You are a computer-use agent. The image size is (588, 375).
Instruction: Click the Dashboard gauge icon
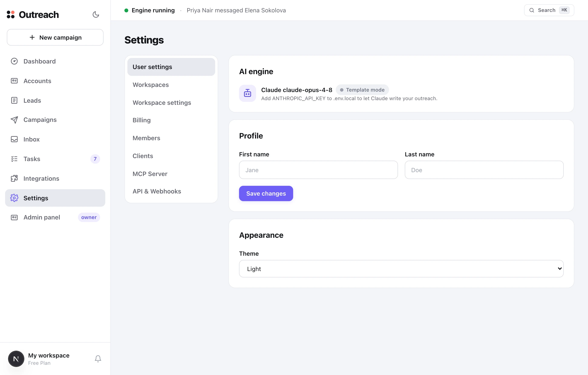tap(14, 61)
